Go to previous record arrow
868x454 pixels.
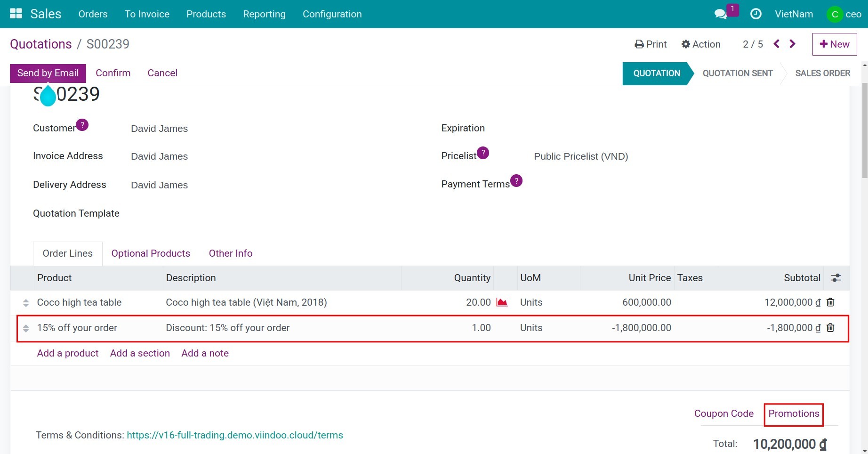click(777, 44)
